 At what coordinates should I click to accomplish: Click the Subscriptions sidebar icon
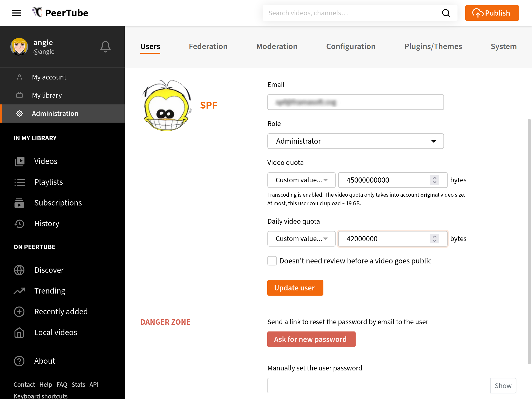tap(19, 203)
